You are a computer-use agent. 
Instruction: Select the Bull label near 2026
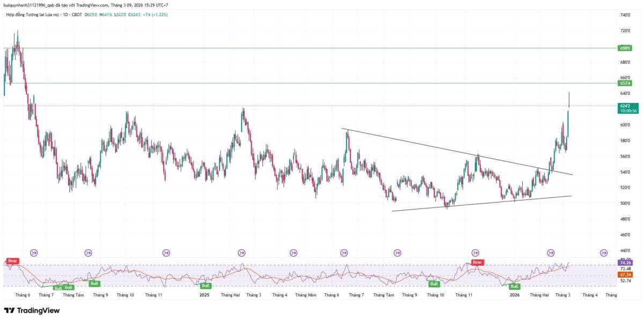click(x=515, y=286)
